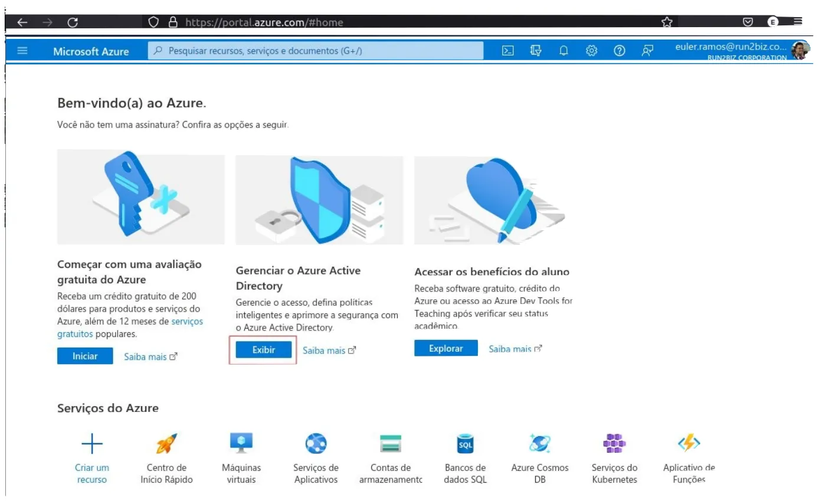Open the Azure portal hamburger menu

22,51
